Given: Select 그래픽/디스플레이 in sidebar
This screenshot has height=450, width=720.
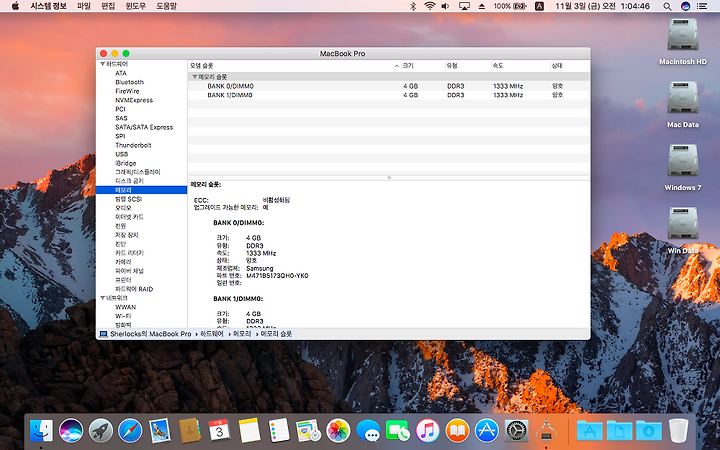Looking at the screenshot, I should pos(138,172).
